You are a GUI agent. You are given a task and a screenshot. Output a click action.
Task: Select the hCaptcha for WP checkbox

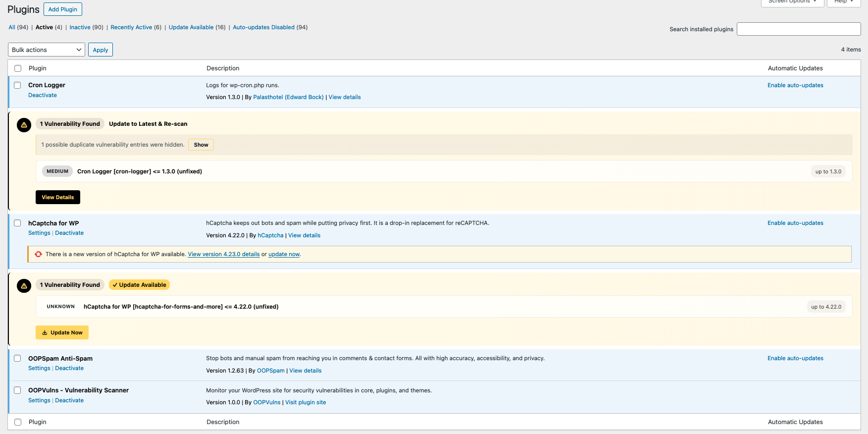[x=17, y=223]
